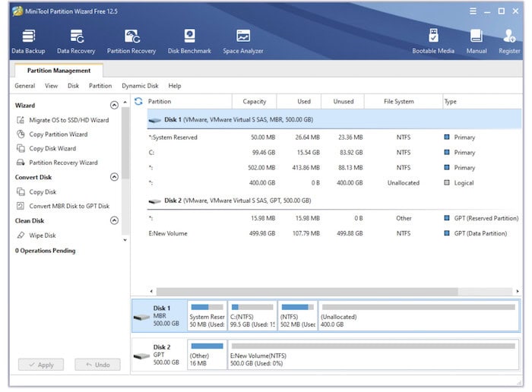Viewport: 532px width, 392px height.
Task: Sort by the Partition column header
Action: [x=189, y=101]
